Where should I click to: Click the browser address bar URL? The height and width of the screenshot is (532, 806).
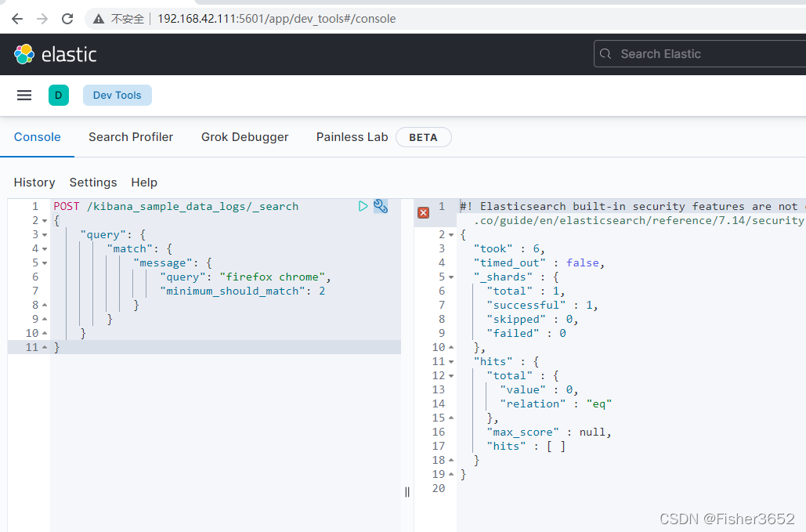(x=276, y=19)
